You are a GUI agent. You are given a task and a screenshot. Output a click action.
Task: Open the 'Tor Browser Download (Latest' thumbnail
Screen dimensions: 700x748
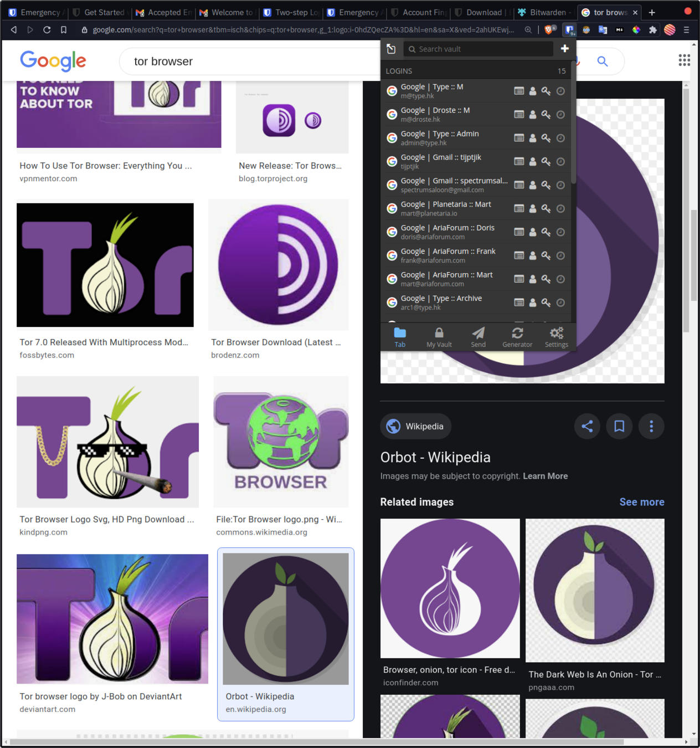coord(278,265)
